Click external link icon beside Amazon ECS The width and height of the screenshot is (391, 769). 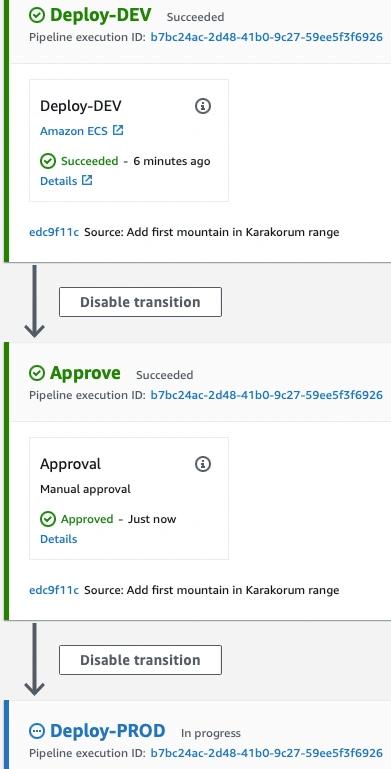pyautogui.click(x=118, y=130)
